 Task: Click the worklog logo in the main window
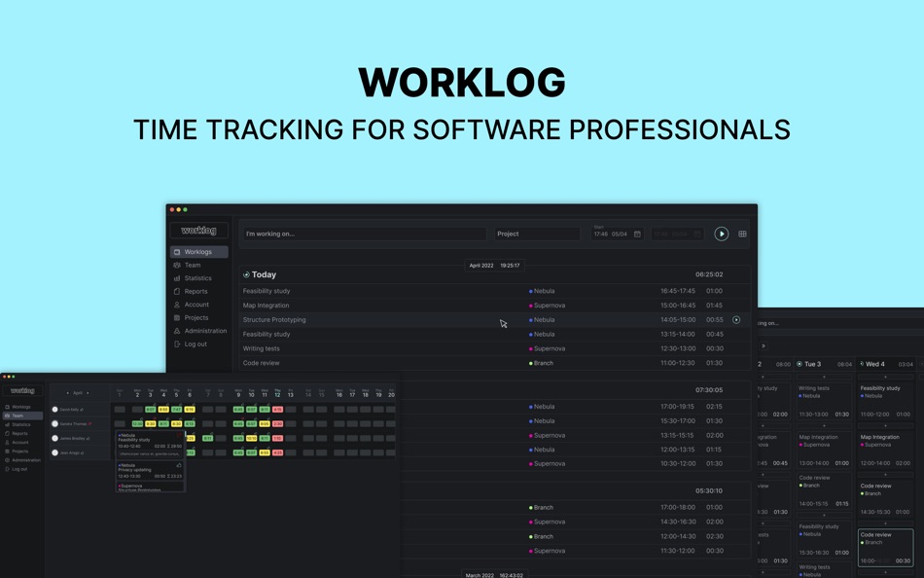(x=198, y=230)
